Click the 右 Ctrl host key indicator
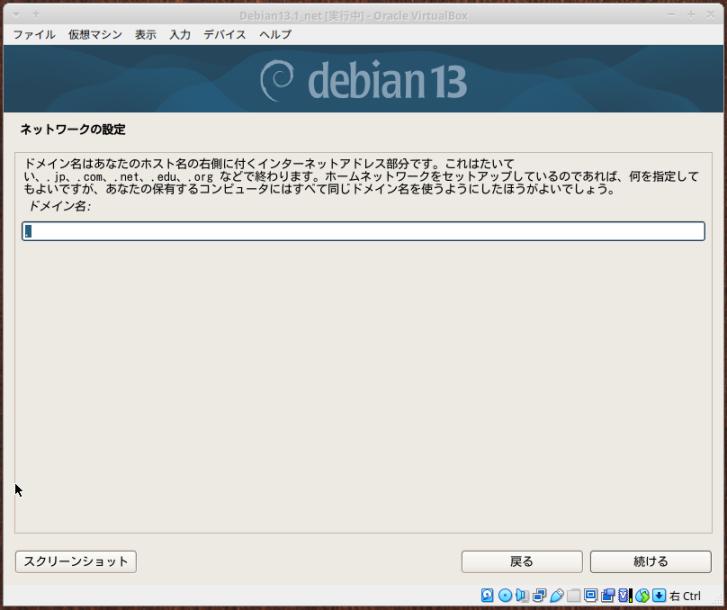The image size is (727, 610). [x=685, y=596]
